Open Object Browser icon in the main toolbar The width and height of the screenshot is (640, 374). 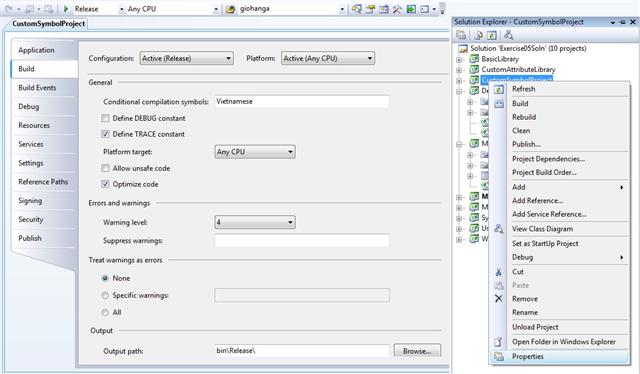click(x=384, y=9)
